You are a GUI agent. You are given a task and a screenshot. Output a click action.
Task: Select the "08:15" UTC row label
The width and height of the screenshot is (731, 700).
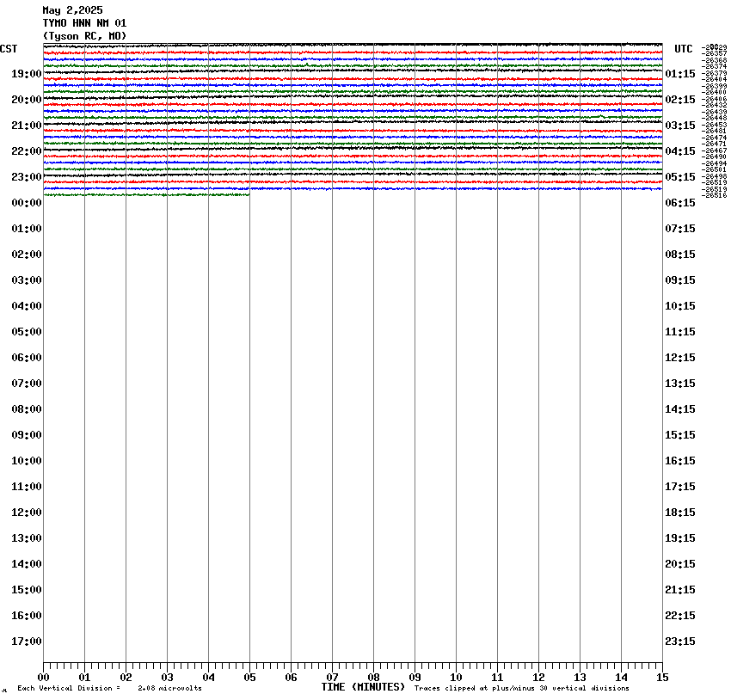point(680,255)
